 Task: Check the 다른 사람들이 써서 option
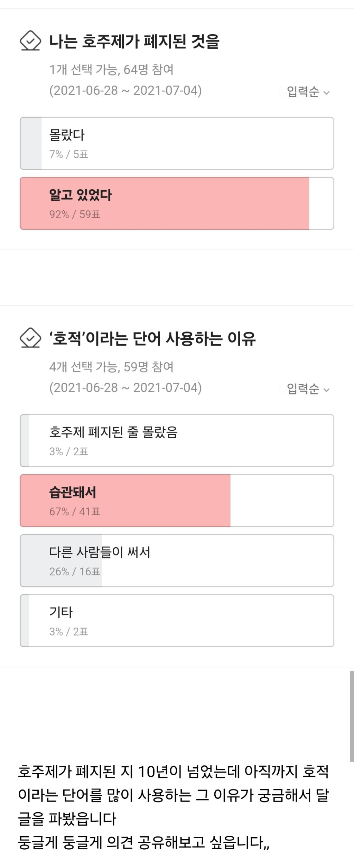pos(177,560)
